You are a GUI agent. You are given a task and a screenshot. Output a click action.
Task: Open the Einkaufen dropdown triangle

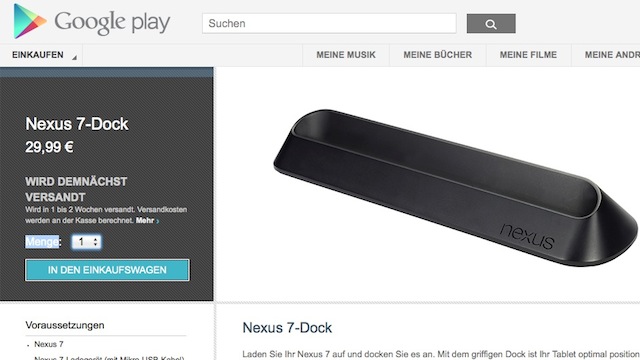pos(74,58)
